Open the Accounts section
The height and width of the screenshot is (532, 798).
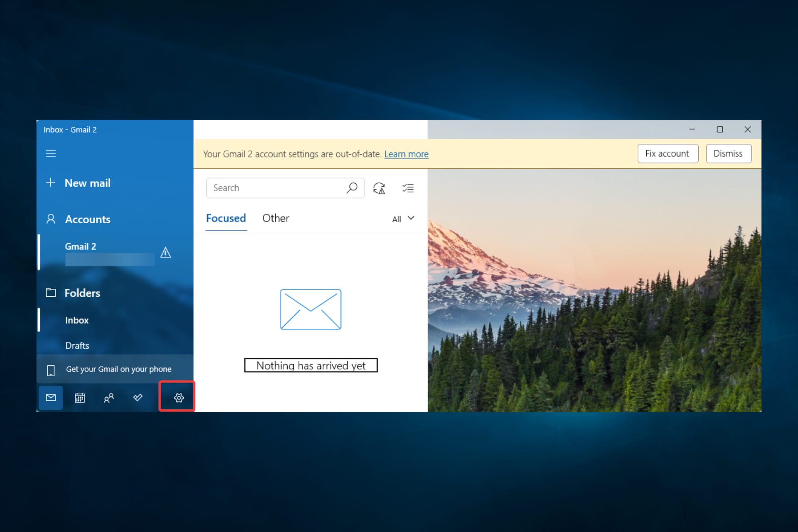coord(87,219)
